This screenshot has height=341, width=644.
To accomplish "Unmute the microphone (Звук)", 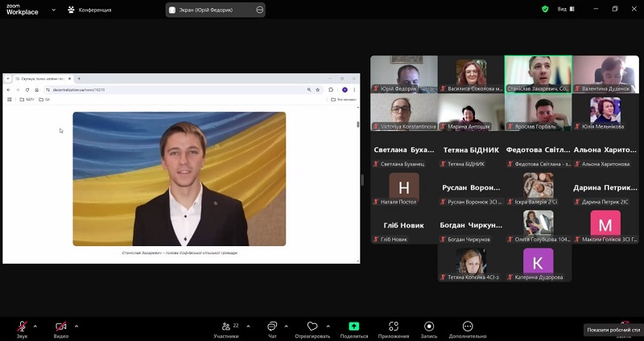I will tap(23, 330).
